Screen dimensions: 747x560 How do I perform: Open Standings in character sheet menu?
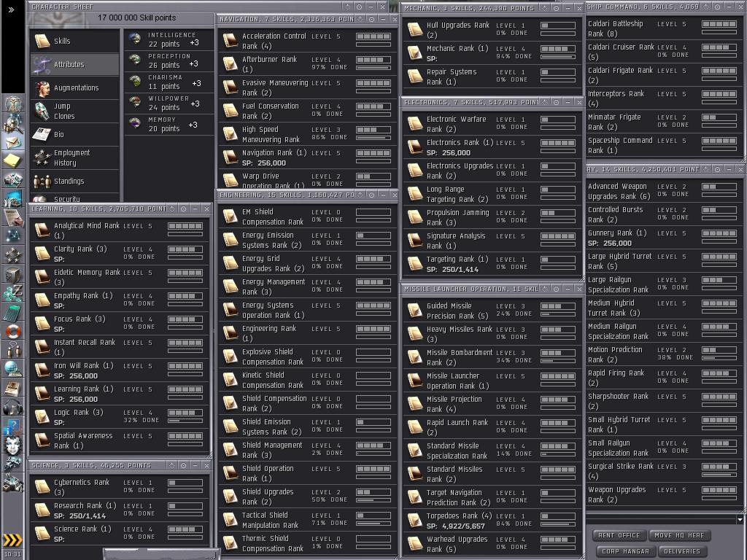coord(75,181)
